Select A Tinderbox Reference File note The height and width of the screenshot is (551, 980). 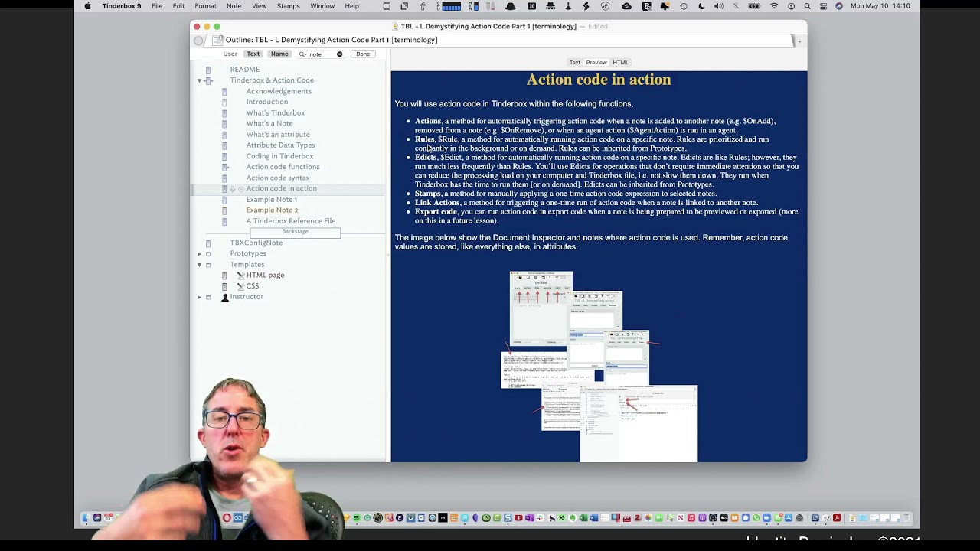coord(291,221)
